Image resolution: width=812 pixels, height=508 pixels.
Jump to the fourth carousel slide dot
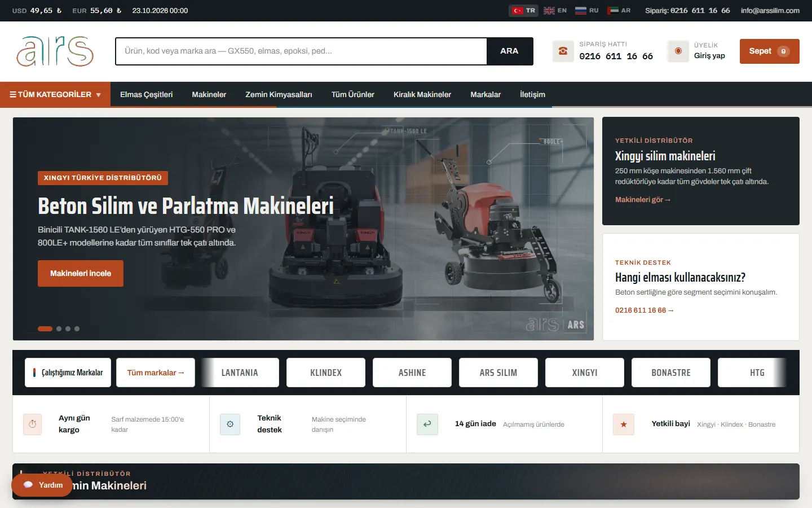tap(77, 329)
